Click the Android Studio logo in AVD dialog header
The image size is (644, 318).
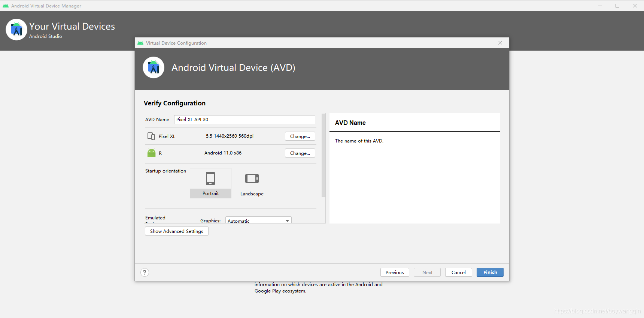tap(154, 67)
